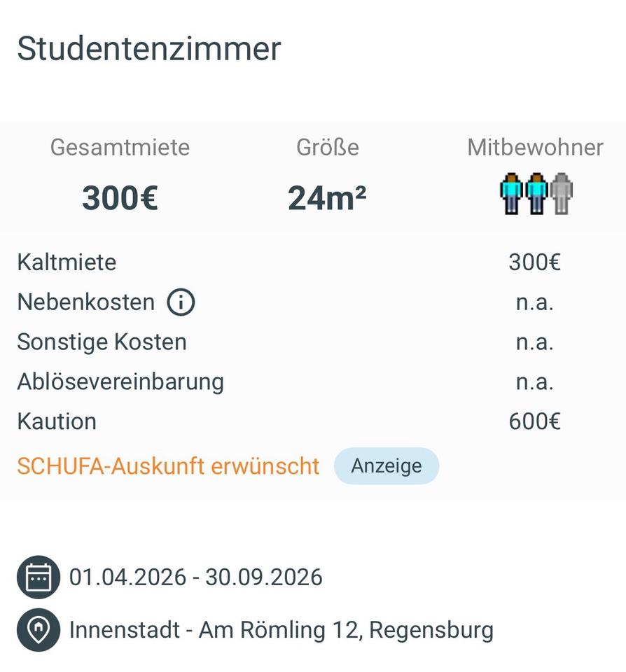The height and width of the screenshot is (672, 626).
Task: Click the Kaution 600€ amount
Action: 534,421
